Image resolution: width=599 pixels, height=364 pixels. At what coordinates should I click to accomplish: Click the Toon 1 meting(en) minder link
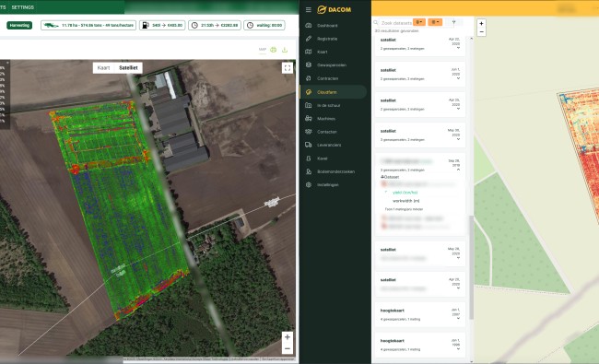click(x=404, y=209)
